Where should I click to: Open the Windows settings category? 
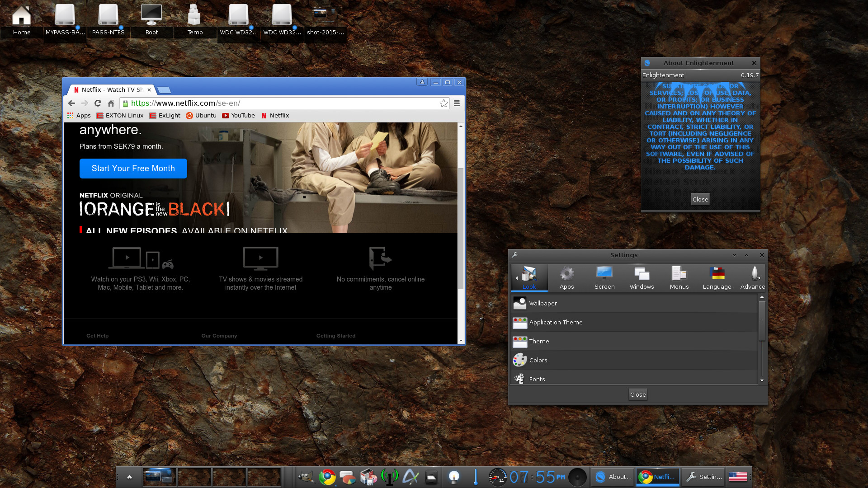coord(642,277)
